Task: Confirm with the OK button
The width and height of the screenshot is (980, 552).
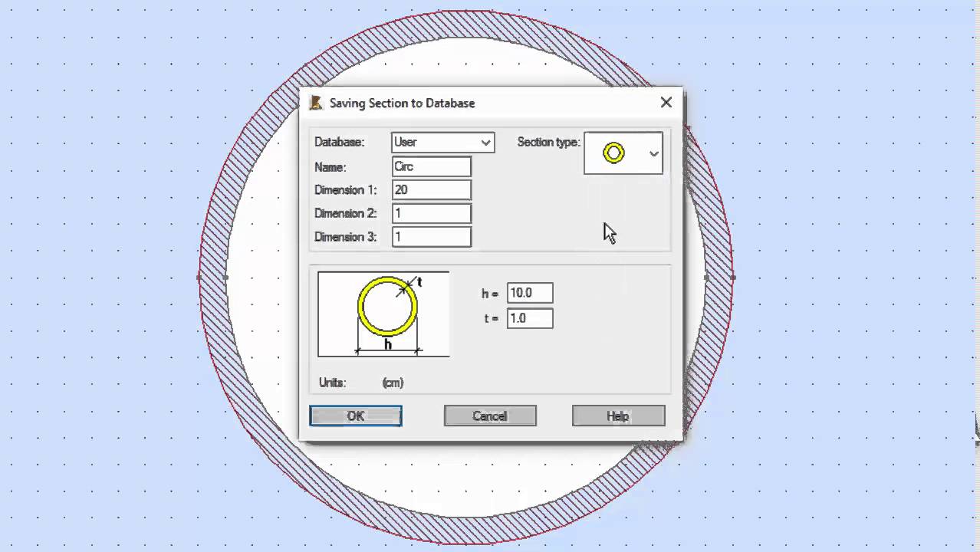Action: click(356, 416)
